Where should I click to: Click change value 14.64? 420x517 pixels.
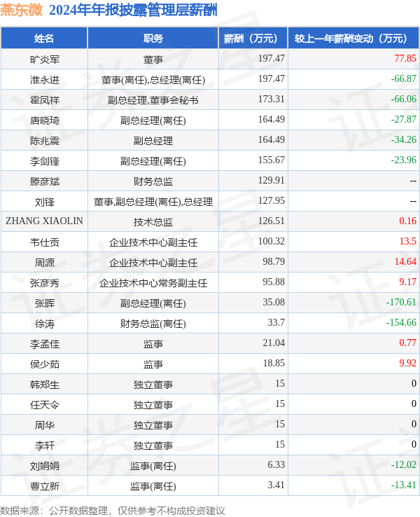click(x=405, y=261)
